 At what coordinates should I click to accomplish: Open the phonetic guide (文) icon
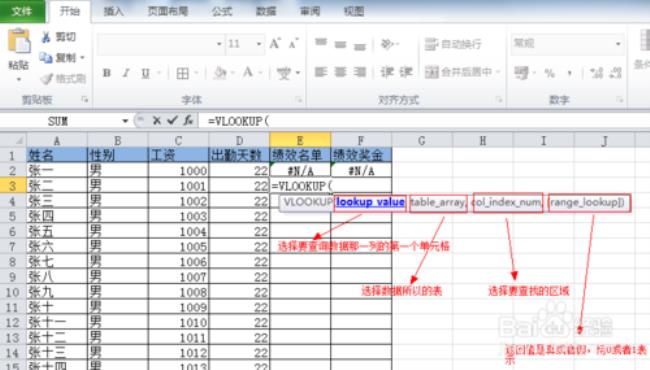click(284, 73)
